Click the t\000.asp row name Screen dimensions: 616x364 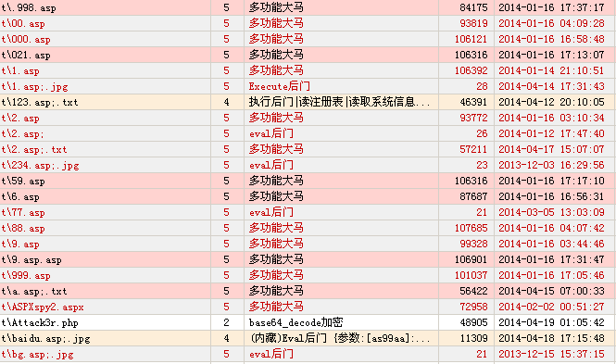(26, 39)
